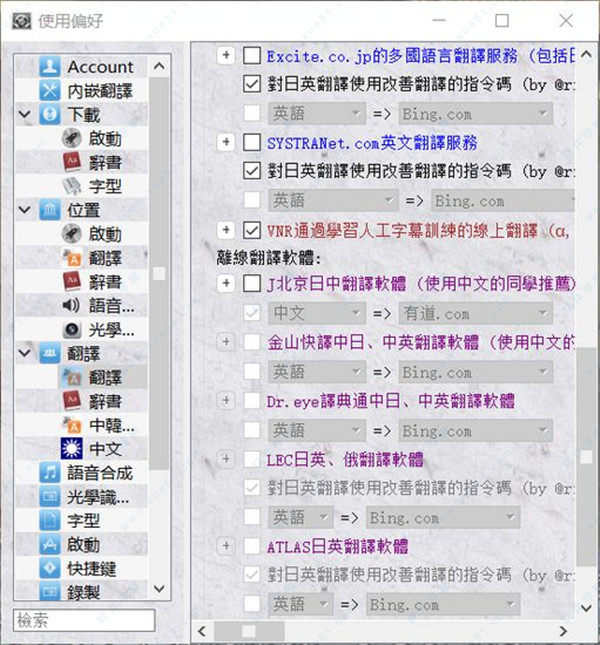Click the 翻譯 icon under 位置
The height and width of the screenshot is (645, 600).
coord(72,258)
